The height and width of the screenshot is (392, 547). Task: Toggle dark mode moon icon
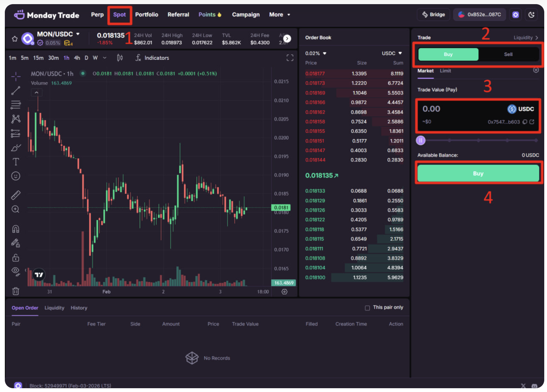pos(531,15)
